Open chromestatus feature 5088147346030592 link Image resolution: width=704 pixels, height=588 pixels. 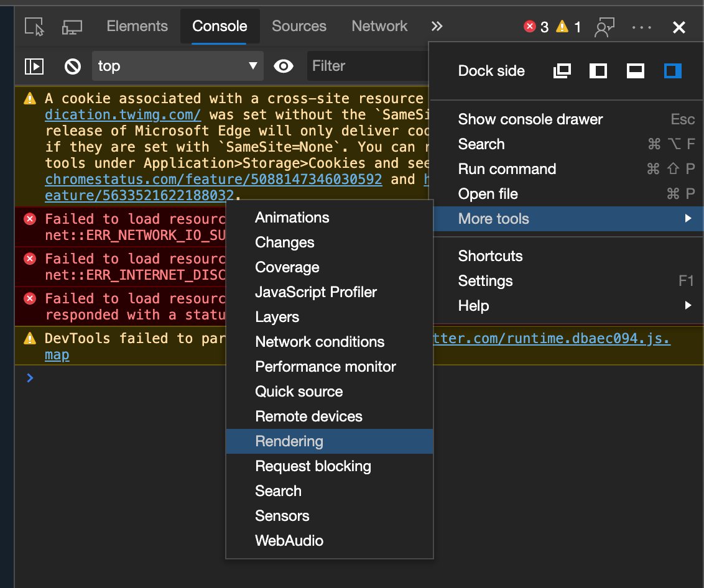click(213, 180)
